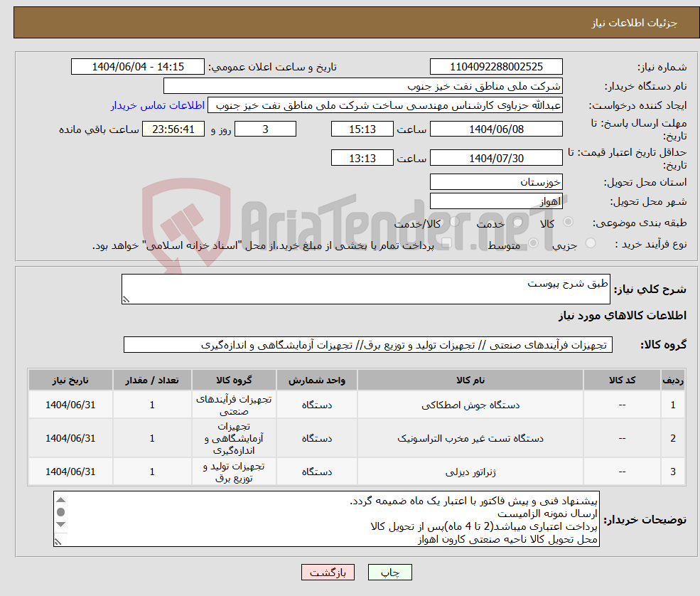
Task: Click the deadline time field 15:13
Action: coord(362,129)
